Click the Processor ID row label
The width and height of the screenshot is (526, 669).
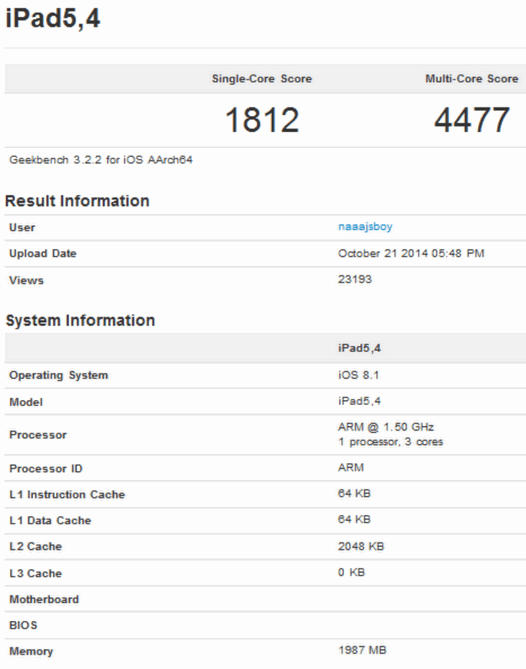click(46, 468)
